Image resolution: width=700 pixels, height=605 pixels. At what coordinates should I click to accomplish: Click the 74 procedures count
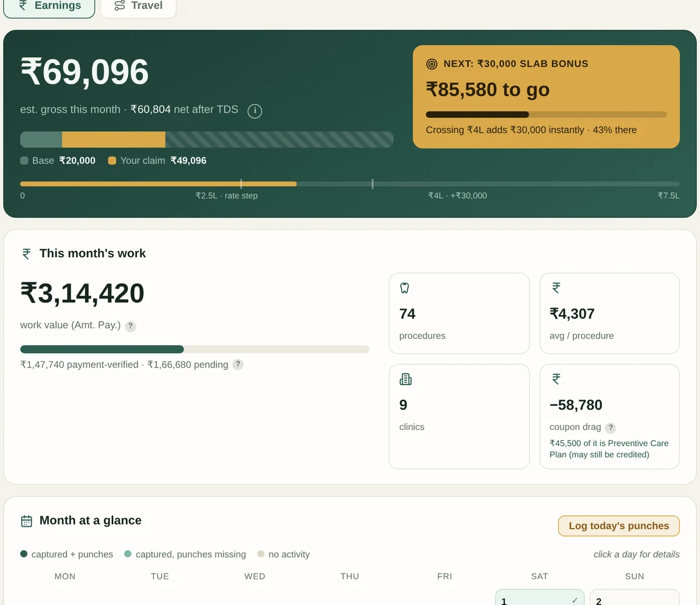coord(407,314)
